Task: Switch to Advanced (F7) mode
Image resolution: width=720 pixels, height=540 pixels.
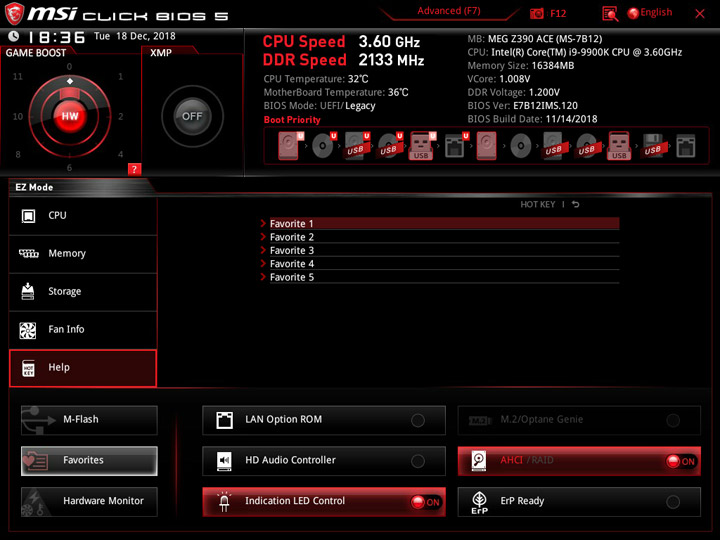Action: (x=449, y=11)
